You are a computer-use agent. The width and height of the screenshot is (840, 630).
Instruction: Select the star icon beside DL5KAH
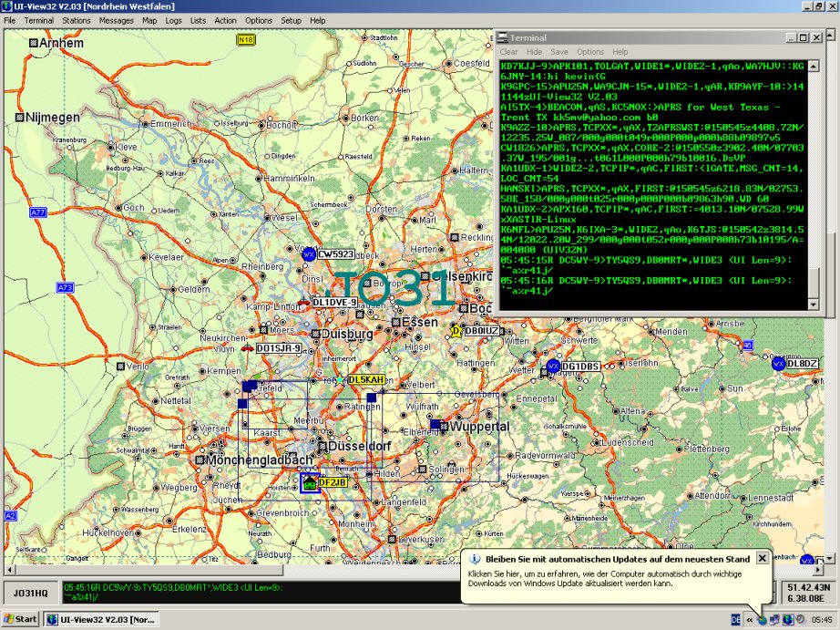[x=340, y=380]
